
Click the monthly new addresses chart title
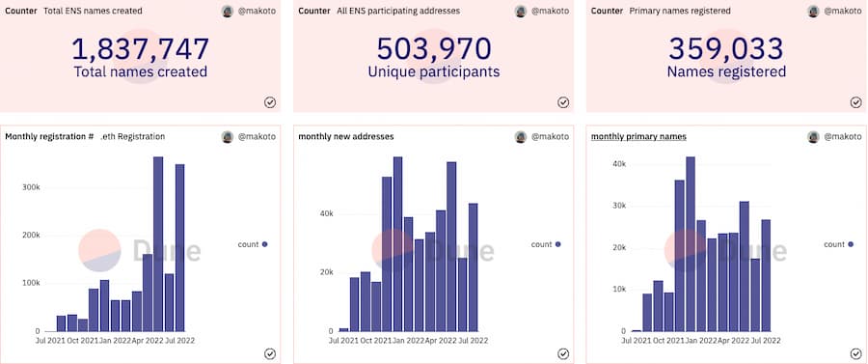(346, 137)
